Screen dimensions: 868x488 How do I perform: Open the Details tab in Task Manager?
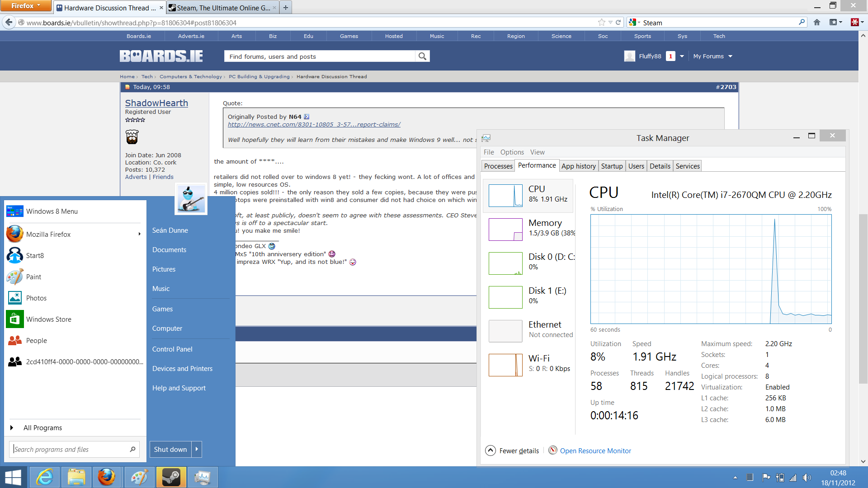(660, 166)
